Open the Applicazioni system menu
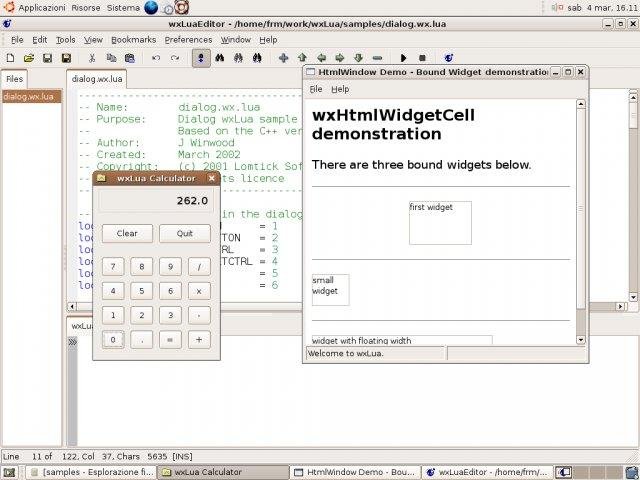 pyautogui.click(x=42, y=8)
